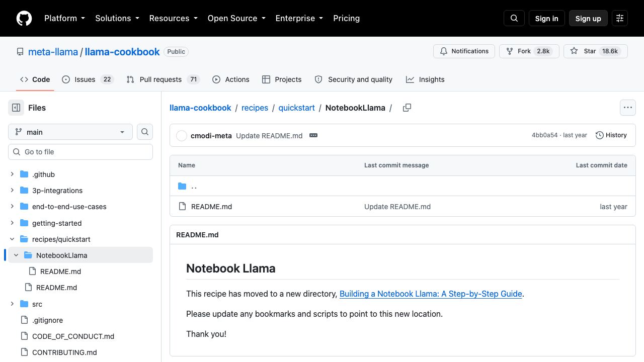Expand the src folder chevron
644x362 pixels.
pos(12,304)
